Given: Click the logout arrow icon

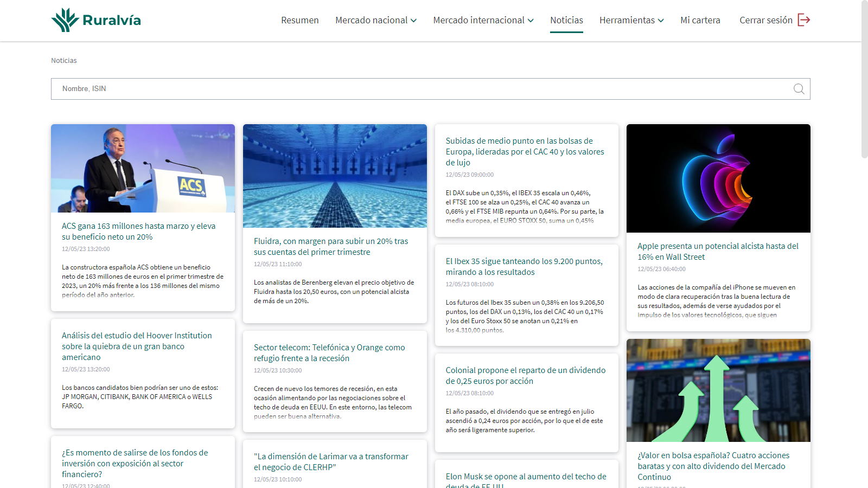Looking at the screenshot, I should pyautogui.click(x=804, y=20).
